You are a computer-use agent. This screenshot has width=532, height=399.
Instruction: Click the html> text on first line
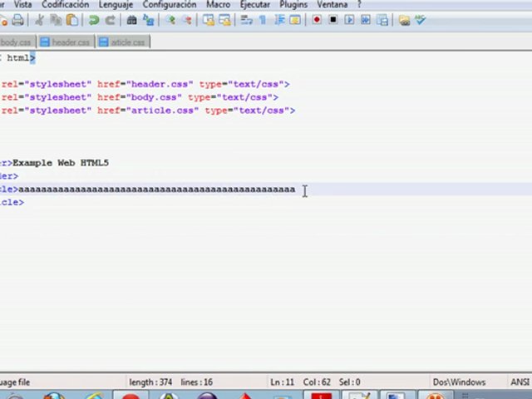pos(21,58)
